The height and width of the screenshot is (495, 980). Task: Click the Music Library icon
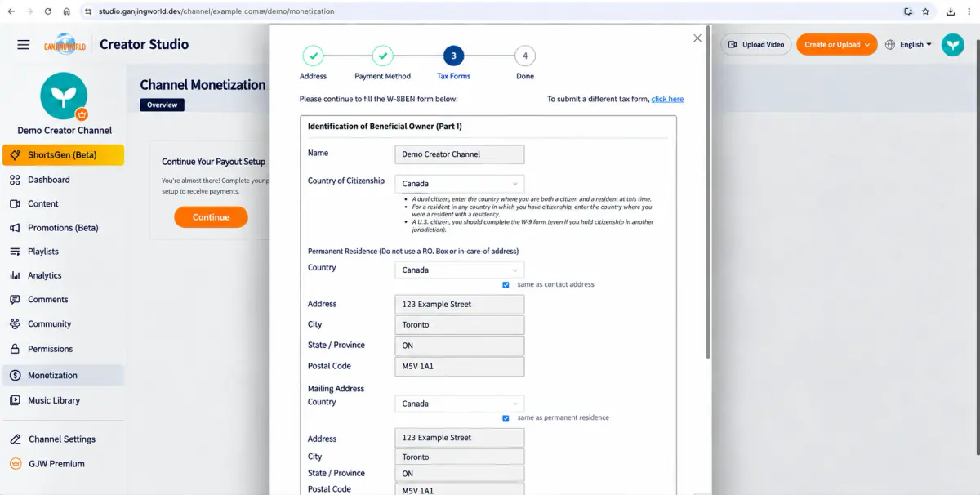click(15, 400)
